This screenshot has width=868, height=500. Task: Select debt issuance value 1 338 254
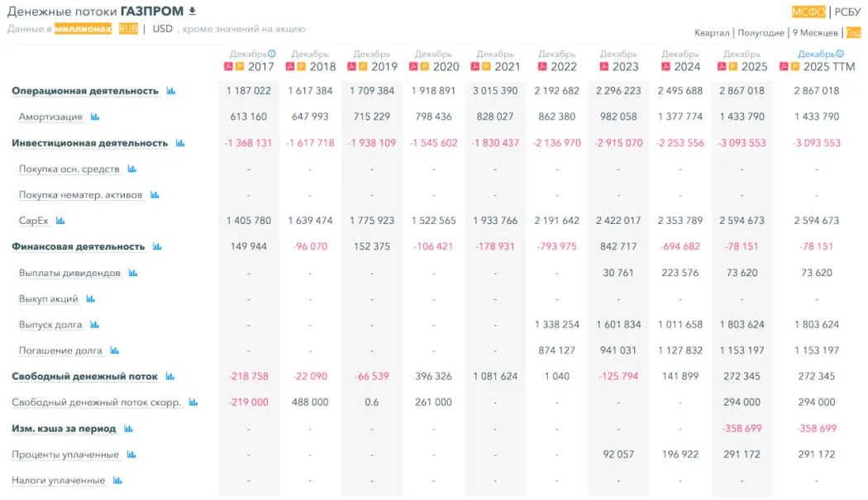click(557, 325)
